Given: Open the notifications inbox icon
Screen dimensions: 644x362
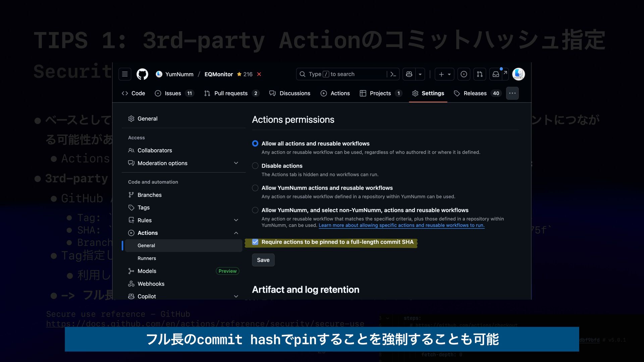Looking at the screenshot, I should (496, 74).
